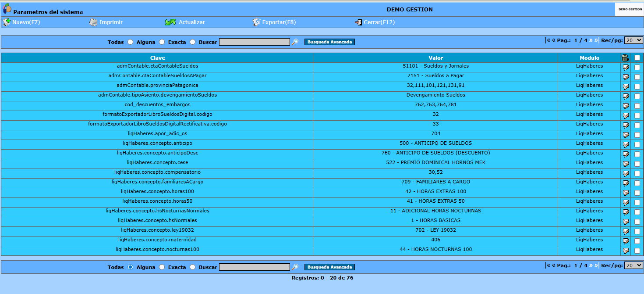
Task: Check the select-all checkbox in table header
Action: point(637,58)
